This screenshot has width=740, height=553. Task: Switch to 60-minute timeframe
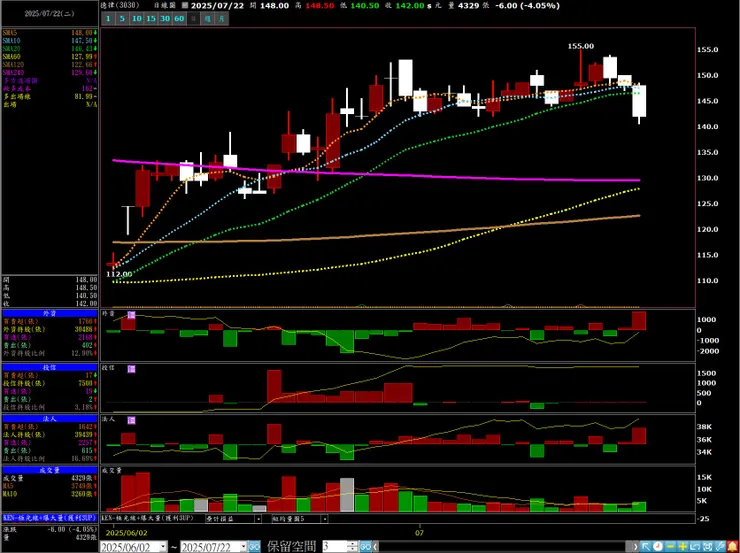[x=179, y=19]
